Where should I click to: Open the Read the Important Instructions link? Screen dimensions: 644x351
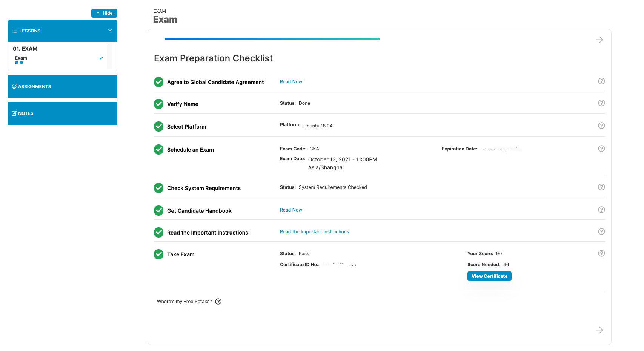point(314,232)
